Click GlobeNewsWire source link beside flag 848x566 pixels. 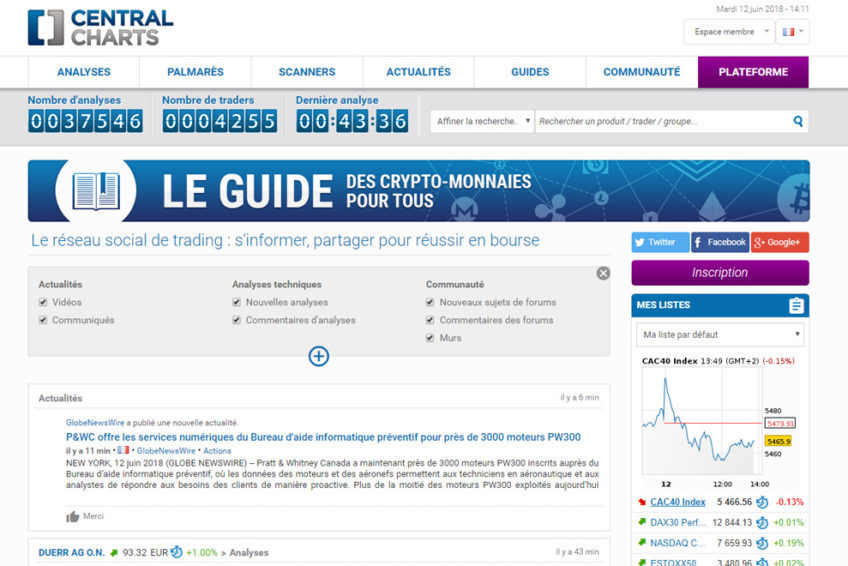click(166, 451)
